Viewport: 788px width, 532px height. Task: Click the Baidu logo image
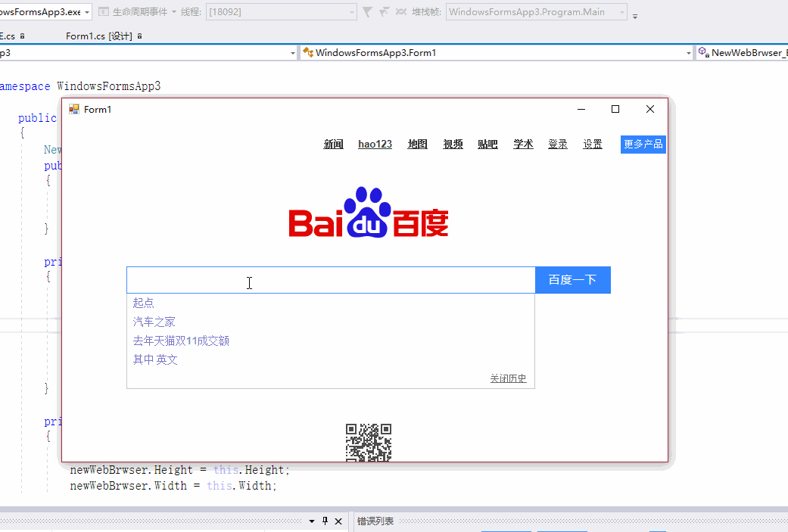tap(369, 212)
